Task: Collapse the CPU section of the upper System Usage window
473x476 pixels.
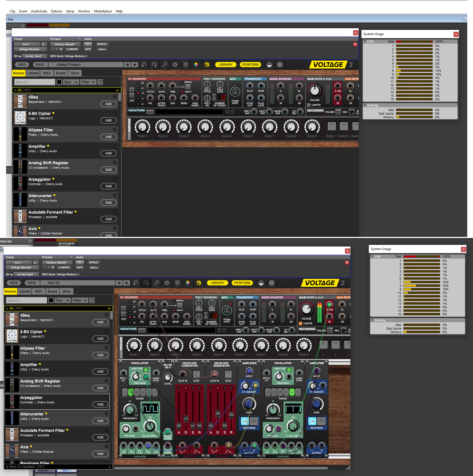Action: [x=365, y=42]
